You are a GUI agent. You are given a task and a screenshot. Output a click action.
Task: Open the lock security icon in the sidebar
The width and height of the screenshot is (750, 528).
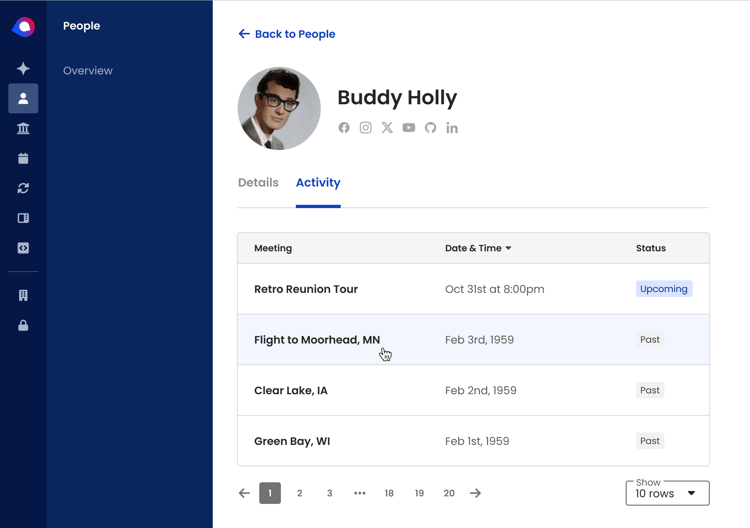pos(23,326)
